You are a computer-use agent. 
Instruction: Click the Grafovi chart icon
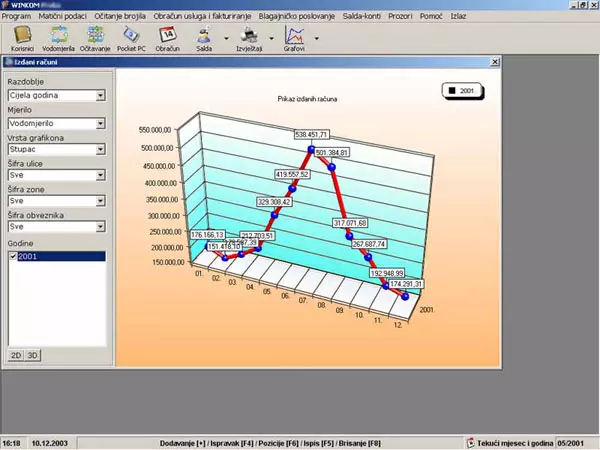[294, 37]
